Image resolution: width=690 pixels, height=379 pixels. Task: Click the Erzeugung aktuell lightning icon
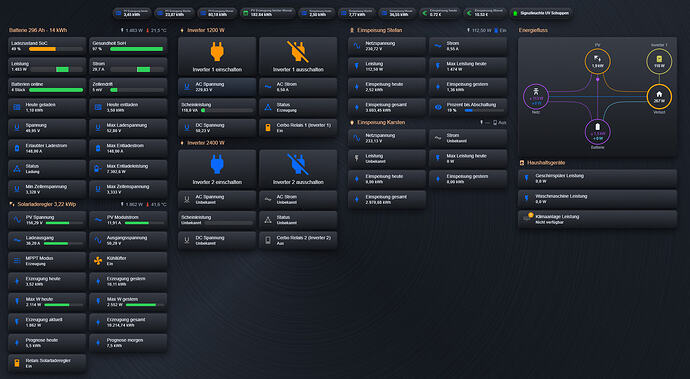click(17, 322)
